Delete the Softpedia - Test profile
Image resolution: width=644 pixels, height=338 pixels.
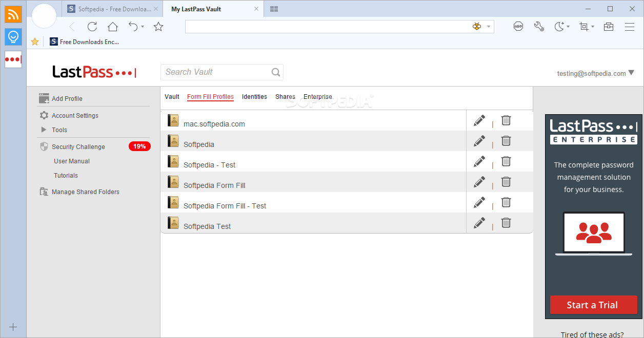[506, 161]
